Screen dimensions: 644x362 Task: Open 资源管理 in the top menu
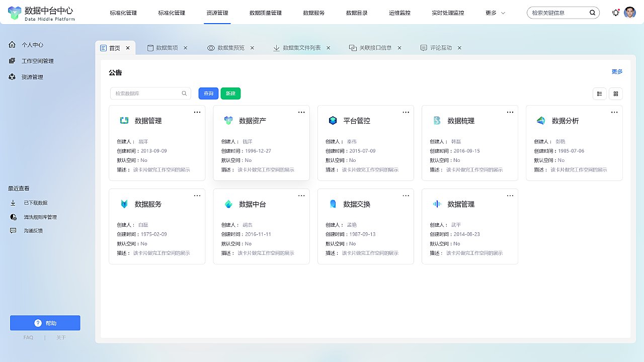coord(217,13)
